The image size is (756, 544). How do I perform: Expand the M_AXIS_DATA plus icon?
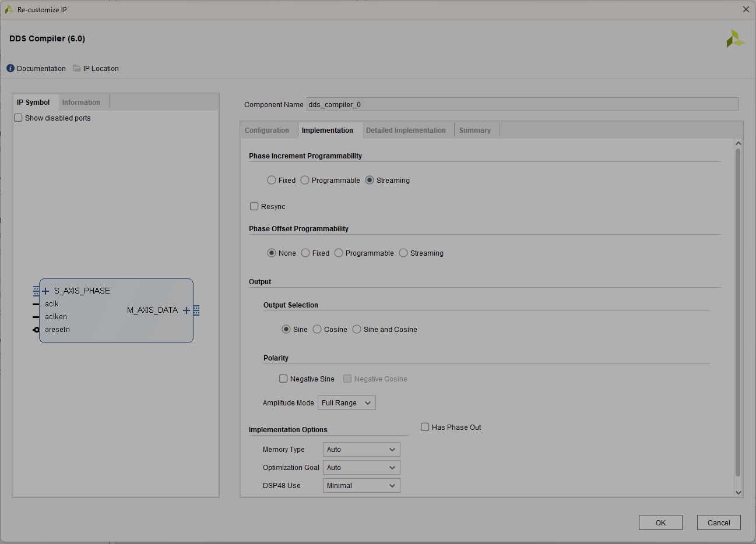point(187,310)
